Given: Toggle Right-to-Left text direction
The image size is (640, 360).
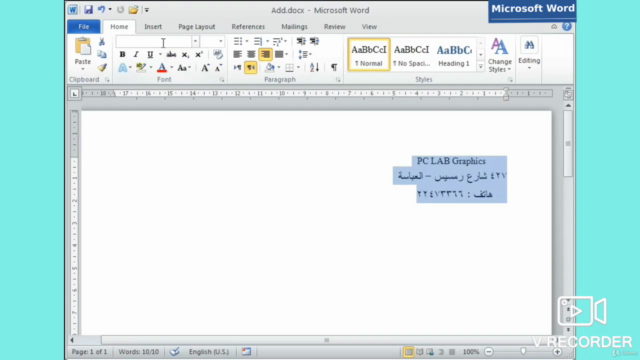Looking at the screenshot, I should [x=251, y=67].
